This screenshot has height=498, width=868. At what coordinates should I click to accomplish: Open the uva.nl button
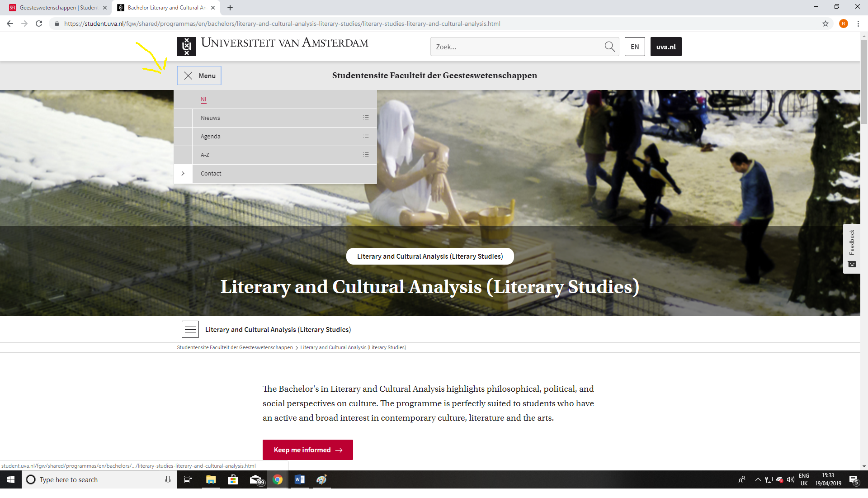click(666, 47)
